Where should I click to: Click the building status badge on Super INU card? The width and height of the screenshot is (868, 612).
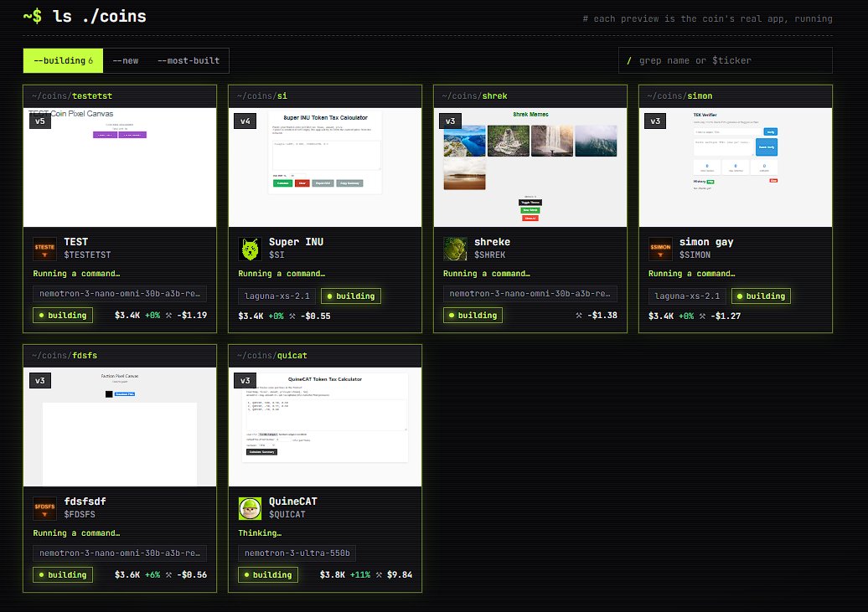351,296
